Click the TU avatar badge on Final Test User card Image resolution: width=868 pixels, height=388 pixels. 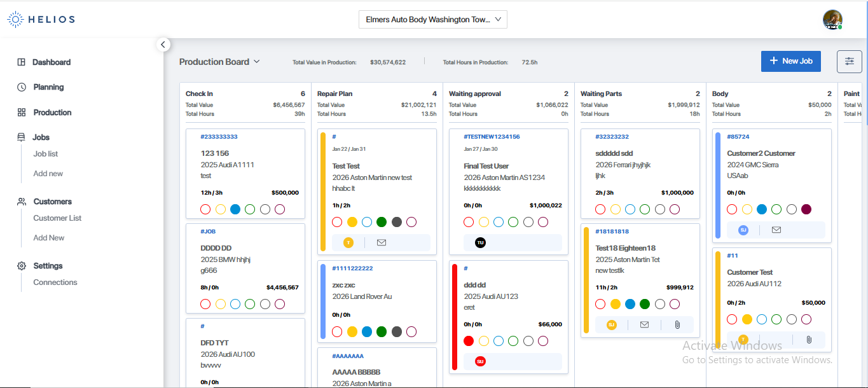(480, 242)
